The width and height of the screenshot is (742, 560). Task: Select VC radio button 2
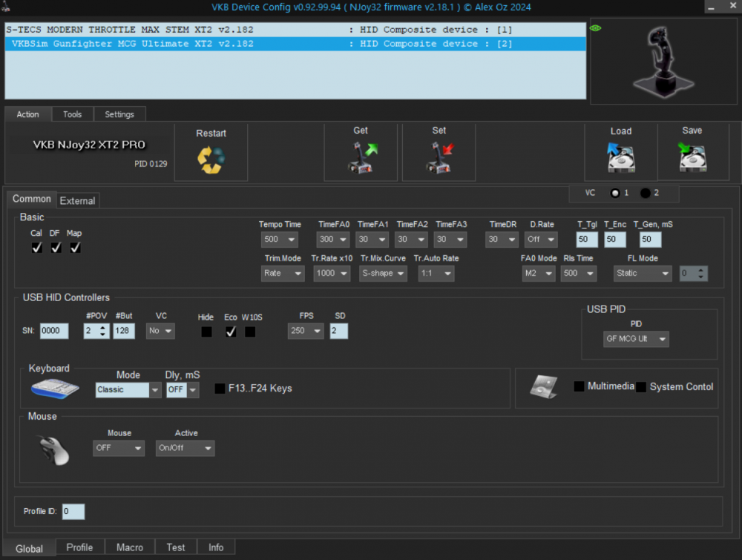point(644,193)
